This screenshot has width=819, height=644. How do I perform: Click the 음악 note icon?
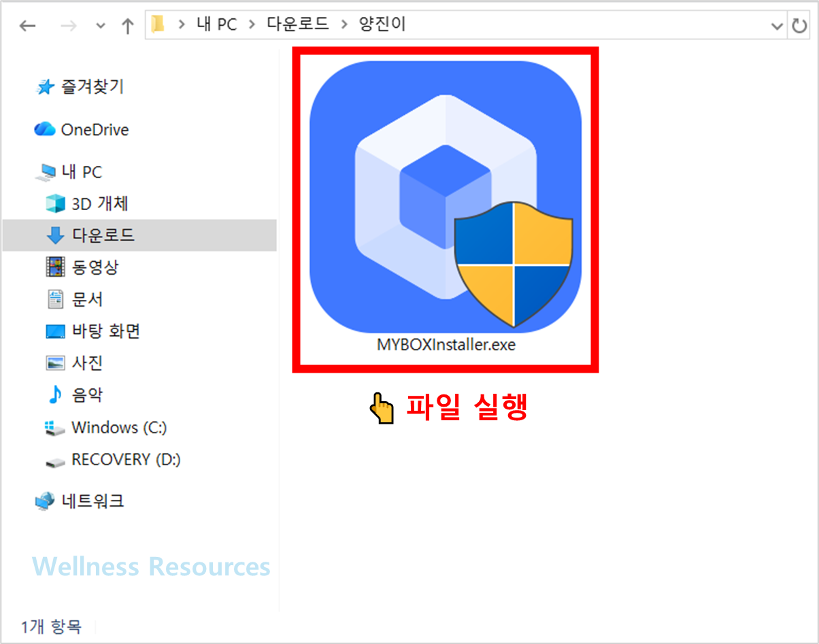tap(54, 395)
